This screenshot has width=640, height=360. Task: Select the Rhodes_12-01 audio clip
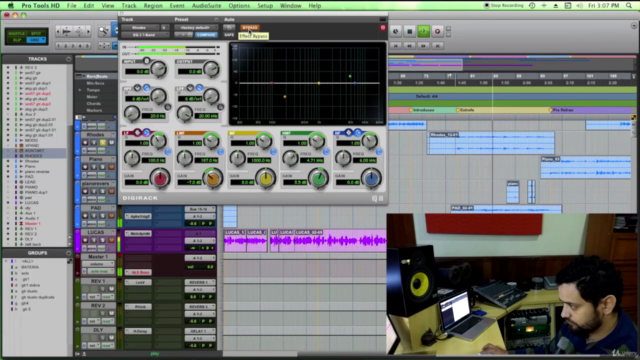point(491,143)
